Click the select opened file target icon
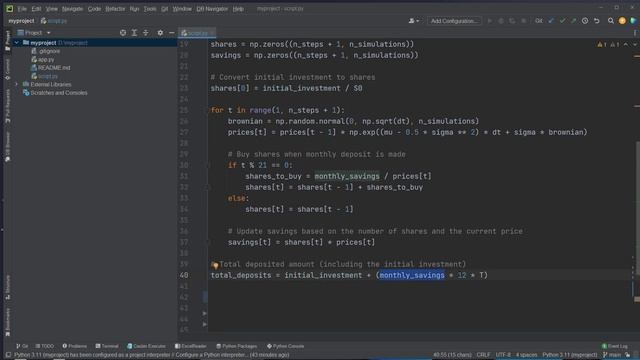This screenshot has height=360, width=640. tap(123, 33)
